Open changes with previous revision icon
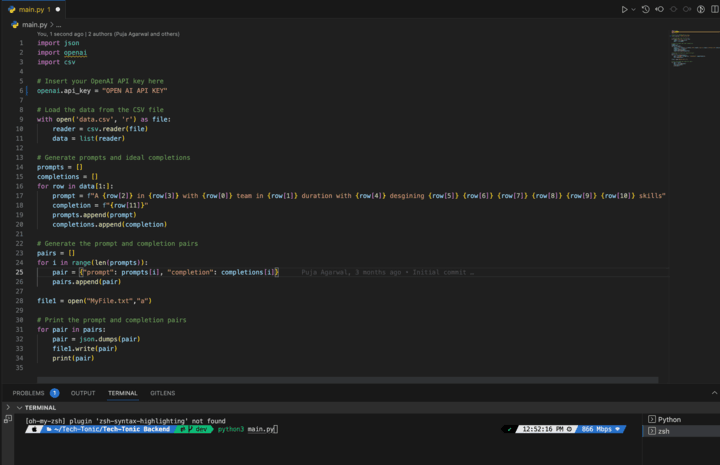The width and height of the screenshot is (720, 465). 659,9
